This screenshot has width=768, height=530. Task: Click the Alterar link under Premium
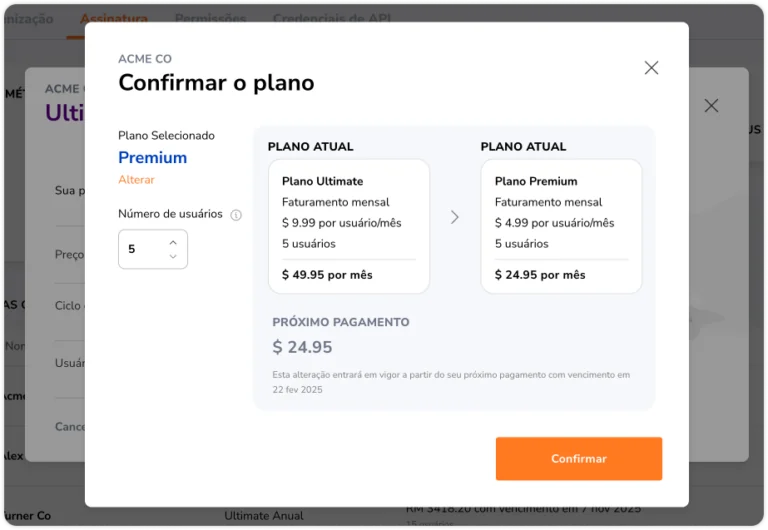[x=136, y=180]
